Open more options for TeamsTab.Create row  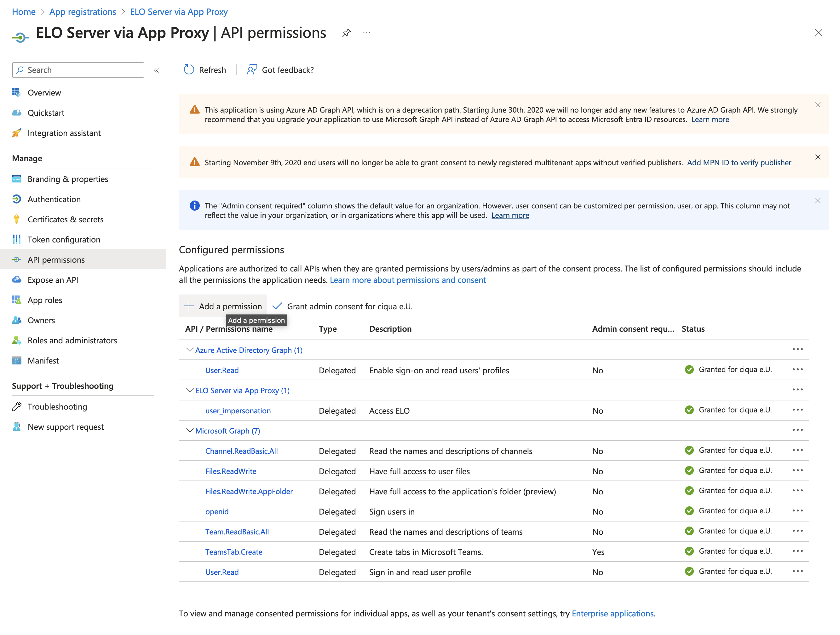point(797,551)
